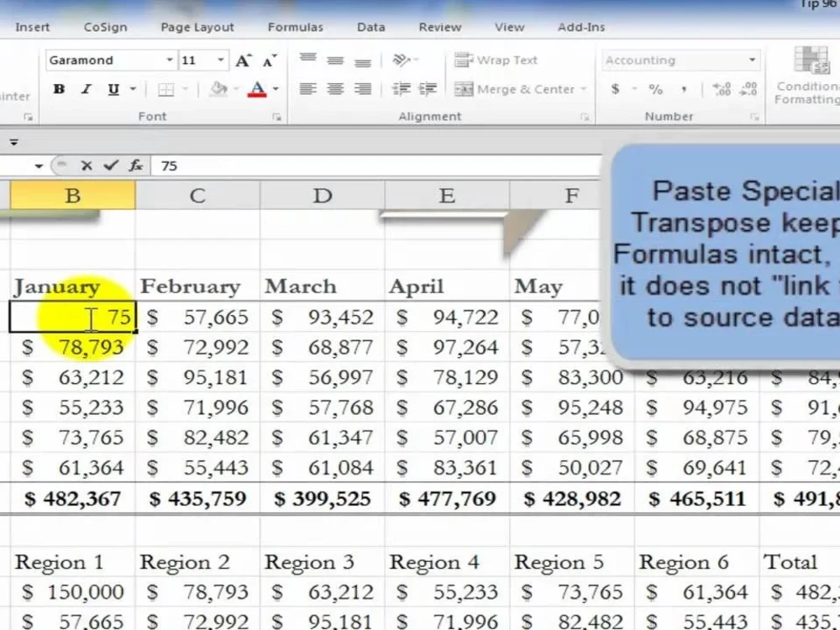
Task: Select Top Align icon
Action: point(308,59)
